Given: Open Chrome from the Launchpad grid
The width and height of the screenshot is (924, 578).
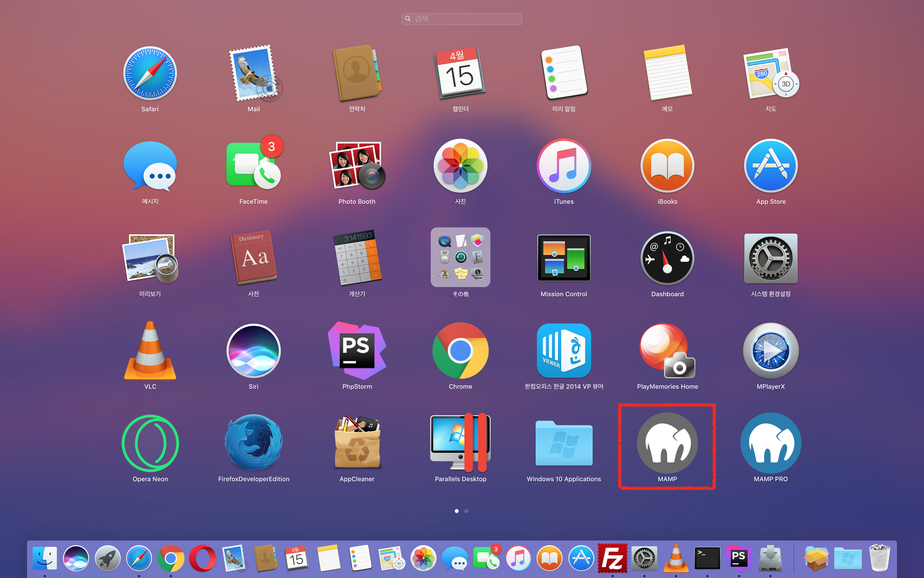Looking at the screenshot, I should coord(461,351).
